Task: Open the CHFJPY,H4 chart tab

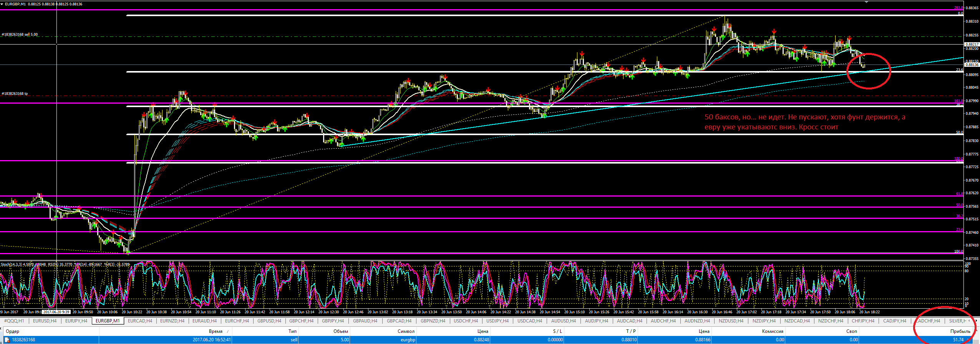Action: [x=863, y=321]
